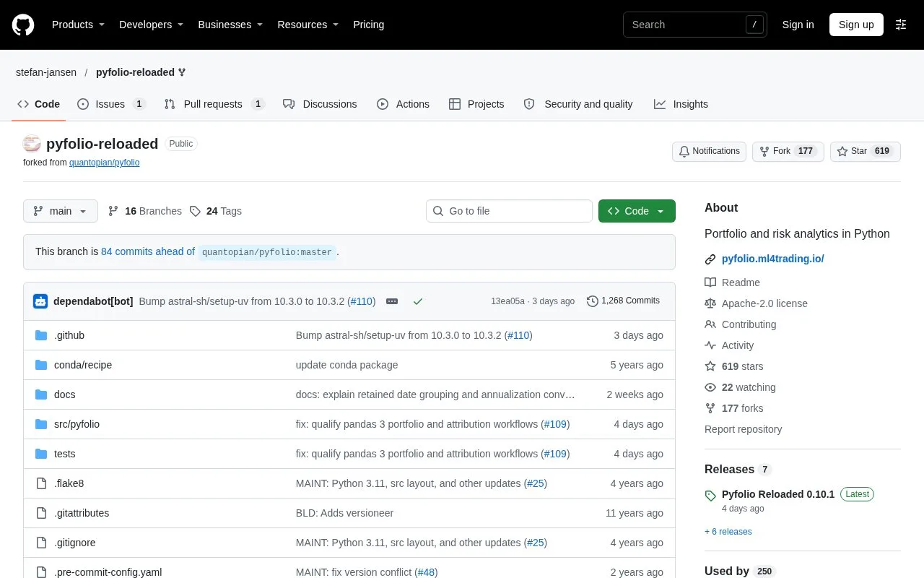
Task: Open the commit history clock icon
Action: [x=593, y=301]
